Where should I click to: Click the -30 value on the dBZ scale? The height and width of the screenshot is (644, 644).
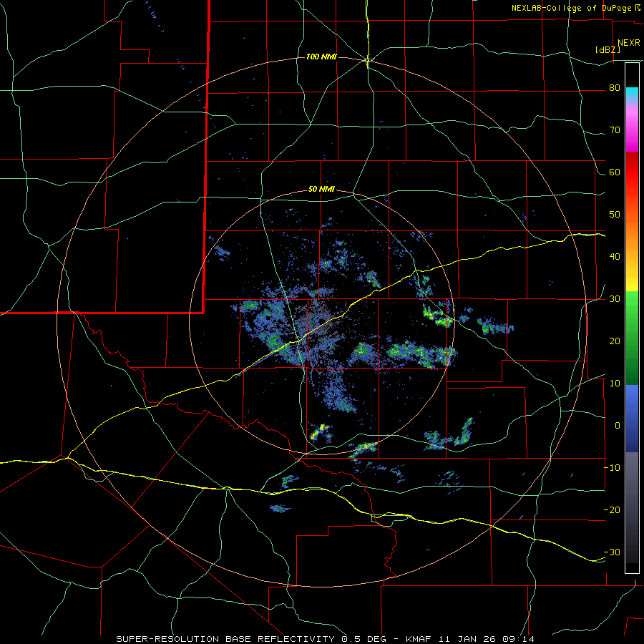click(x=612, y=552)
